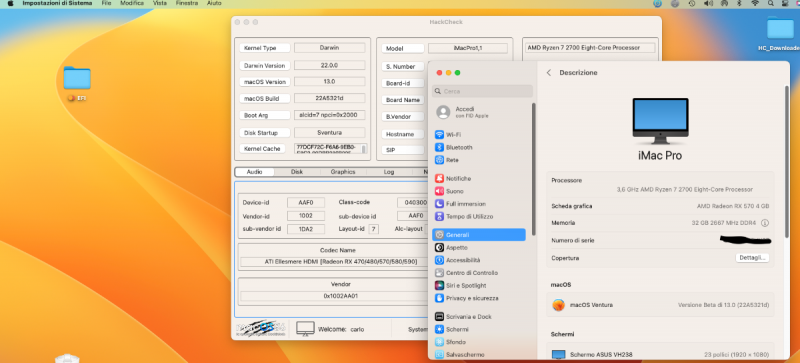The image size is (800, 363).
Task: Click the macOS Ventura logo icon
Action: (x=559, y=305)
